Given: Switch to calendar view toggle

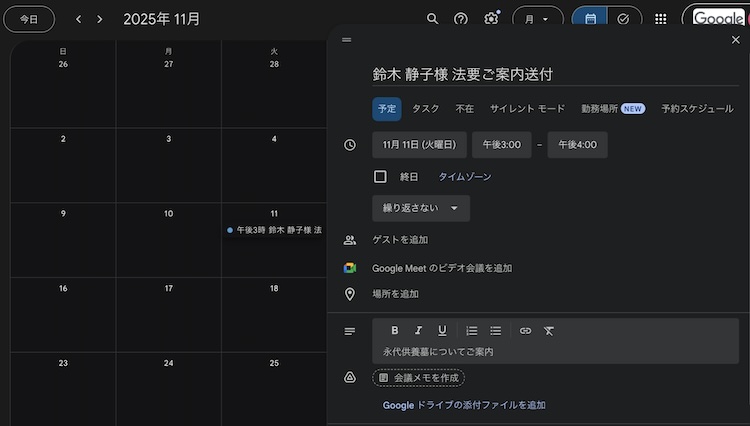Looking at the screenshot, I should coord(591,19).
